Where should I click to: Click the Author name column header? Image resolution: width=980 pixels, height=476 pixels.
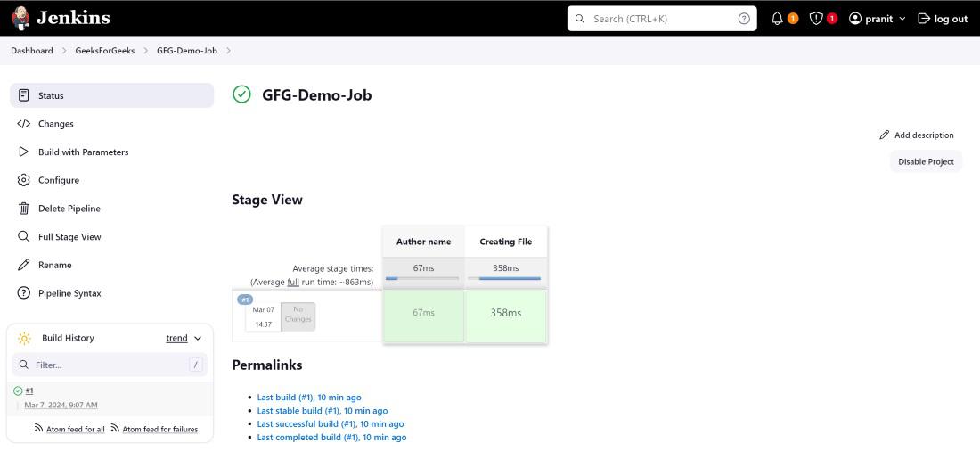coord(423,242)
